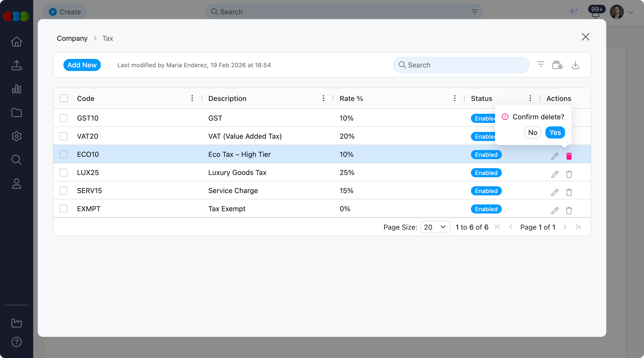Go to Company breadcrumb
Viewport: 644px width, 358px height.
point(72,38)
